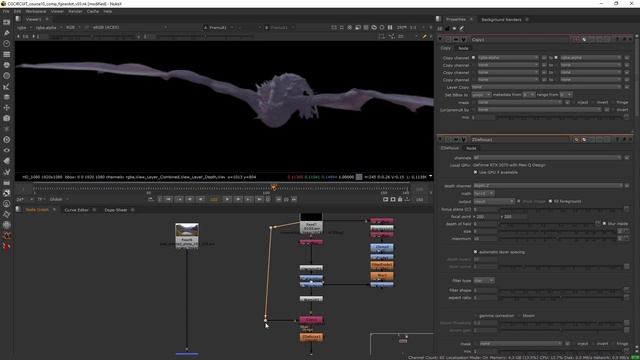The image size is (640, 360).
Task: Click the lock properties bin icon
Action: (447, 29)
